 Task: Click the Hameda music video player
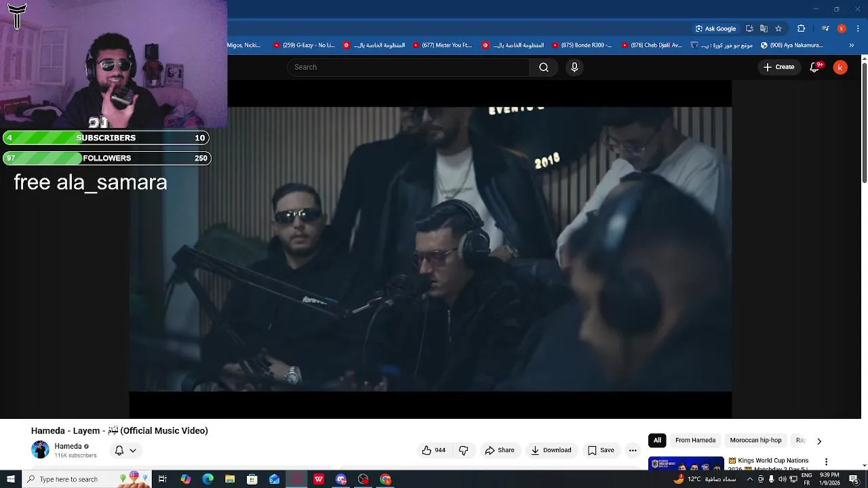pos(430,249)
